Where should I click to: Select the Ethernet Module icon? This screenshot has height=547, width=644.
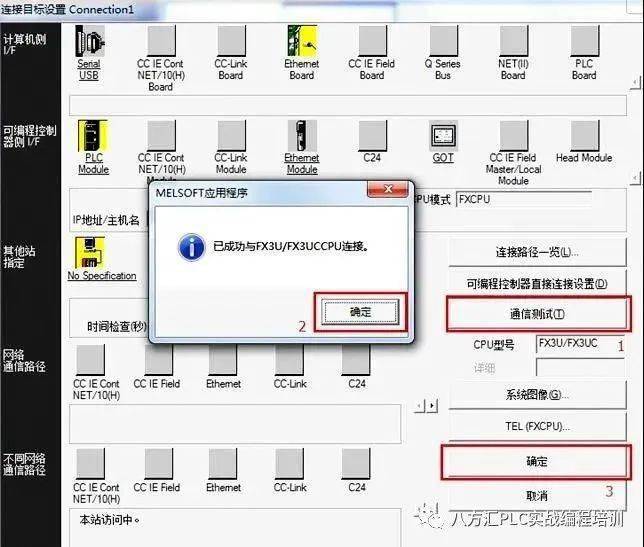pyautogui.click(x=302, y=136)
